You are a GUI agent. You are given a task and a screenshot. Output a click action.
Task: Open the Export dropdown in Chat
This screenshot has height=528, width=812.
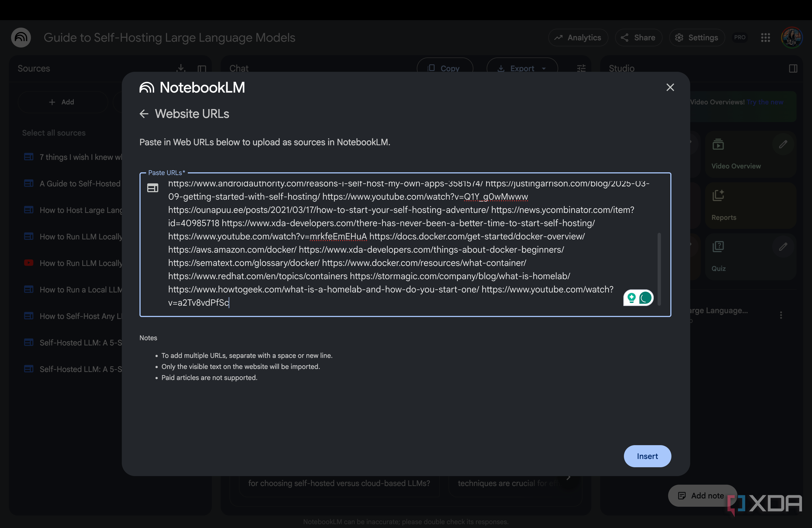pos(522,68)
